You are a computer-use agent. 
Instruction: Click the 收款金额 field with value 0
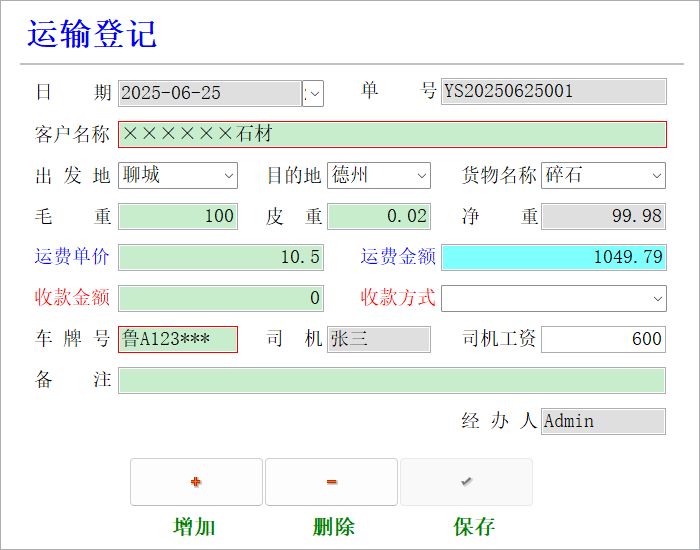(x=221, y=298)
